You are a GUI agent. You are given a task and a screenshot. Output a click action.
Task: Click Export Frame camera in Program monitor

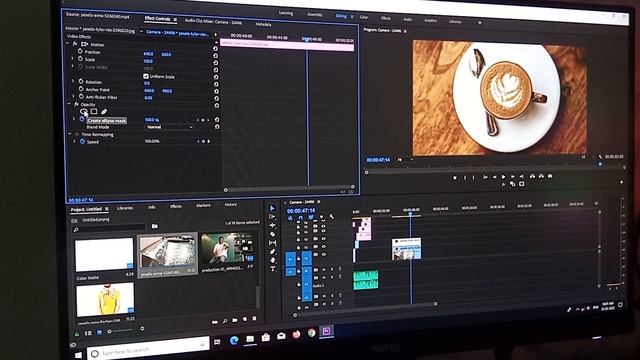[x=550, y=176]
